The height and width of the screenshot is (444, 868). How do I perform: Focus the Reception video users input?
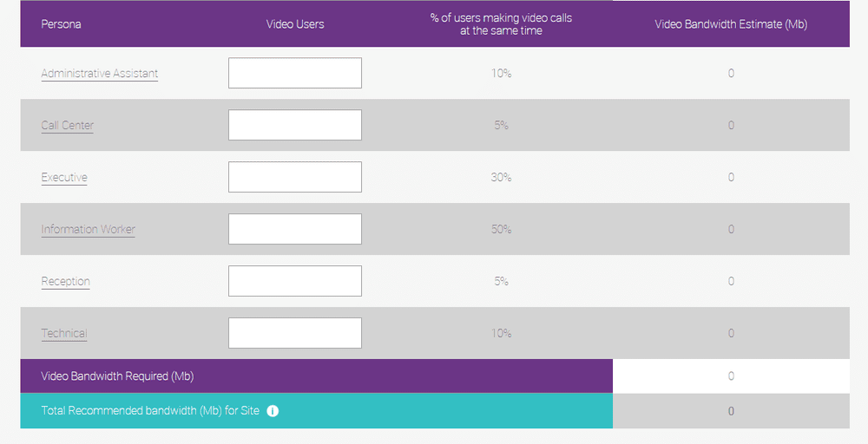click(295, 281)
